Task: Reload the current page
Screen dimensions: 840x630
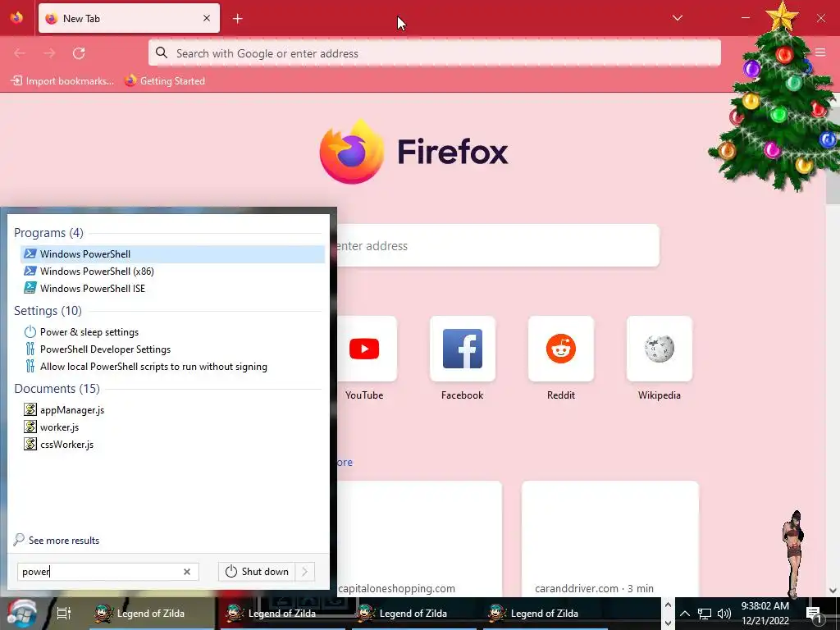Action: [79, 53]
